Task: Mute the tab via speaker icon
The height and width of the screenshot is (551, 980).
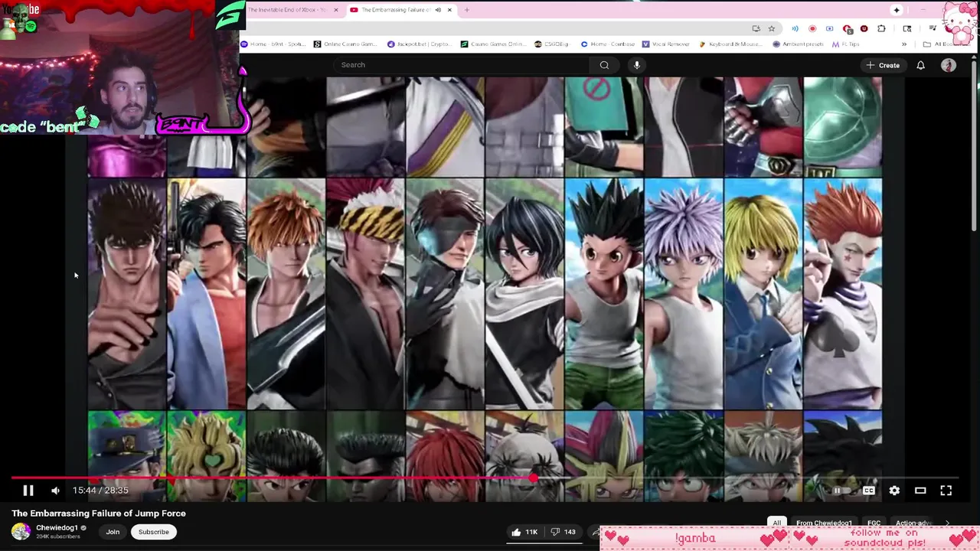Action: pyautogui.click(x=438, y=10)
